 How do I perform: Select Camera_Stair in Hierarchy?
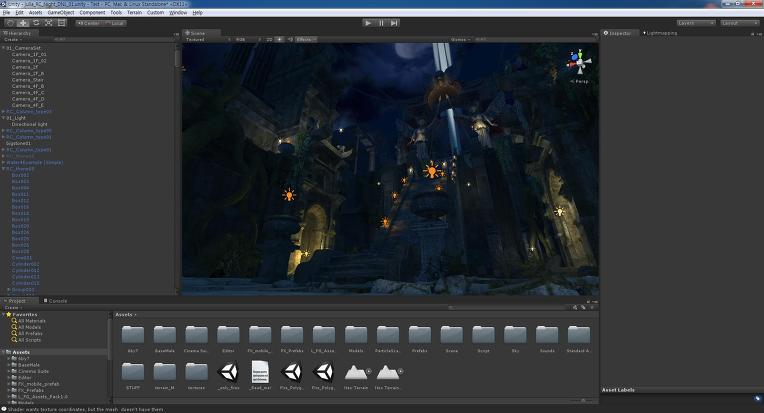[27, 80]
